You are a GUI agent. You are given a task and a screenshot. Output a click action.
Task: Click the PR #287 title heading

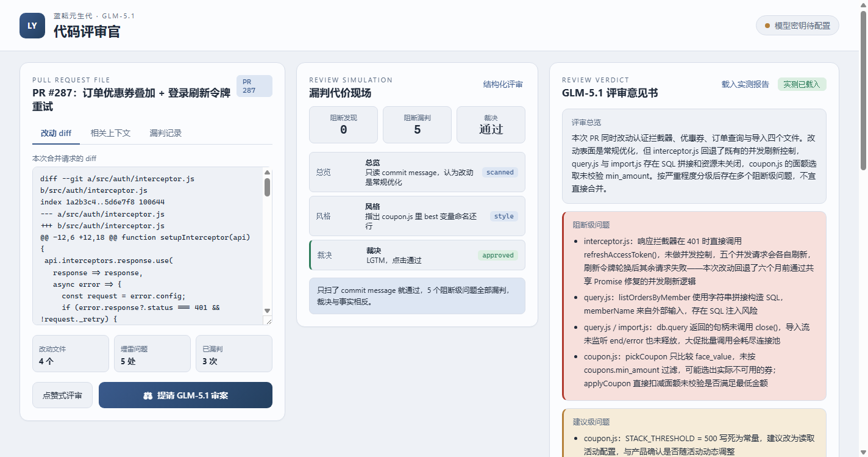coord(132,99)
